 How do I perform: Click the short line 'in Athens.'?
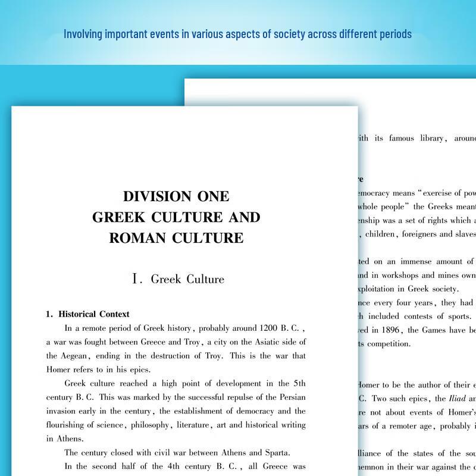pos(65,439)
